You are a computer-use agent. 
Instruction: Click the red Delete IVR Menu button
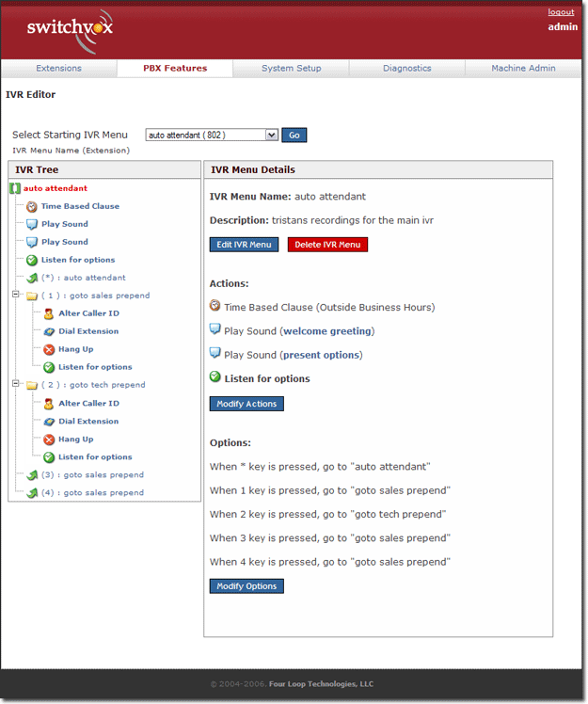[x=327, y=245]
